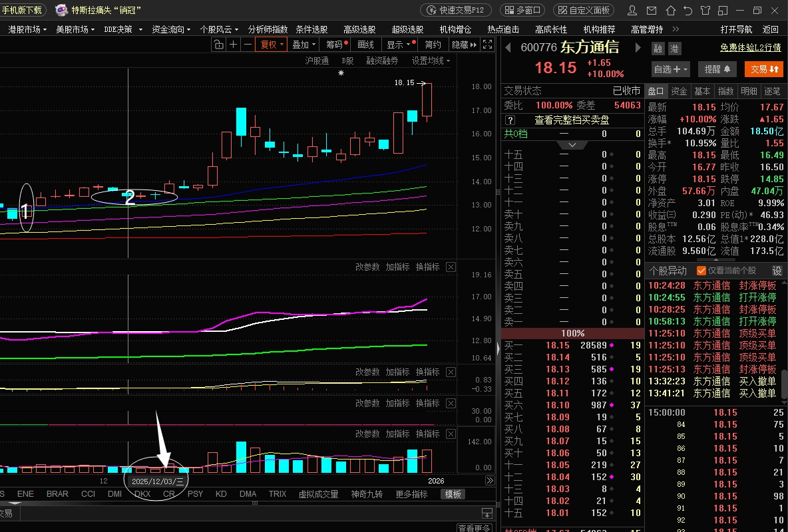Click the robot avatar news icon
The height and width of the screenshot is (532, 788).
[61, 10]
